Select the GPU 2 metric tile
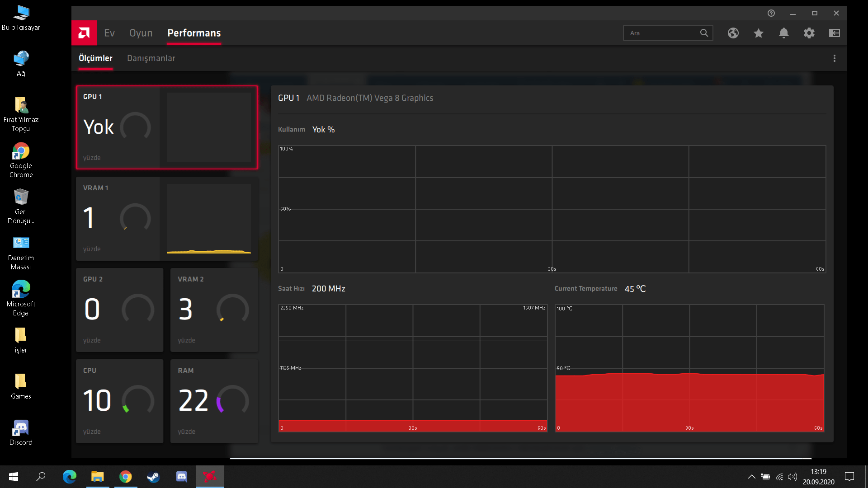The width and height of the screenshot is (868, 488). coord(119,310)
